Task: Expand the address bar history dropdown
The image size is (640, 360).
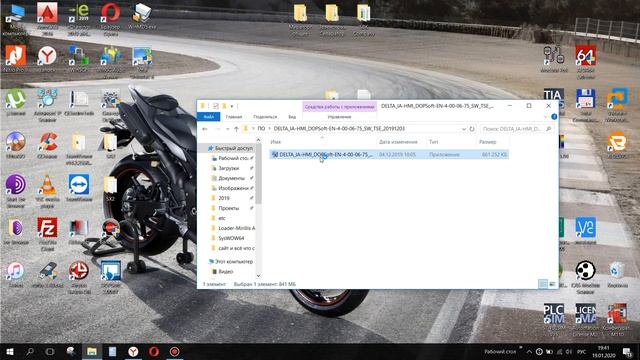Action: tap(464, 129)
